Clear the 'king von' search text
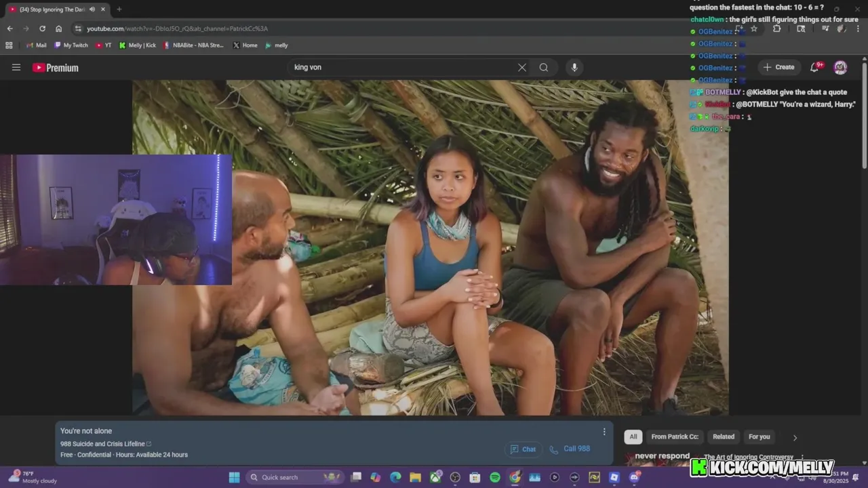This screenshot has width=868, height=488. point(521,67)
